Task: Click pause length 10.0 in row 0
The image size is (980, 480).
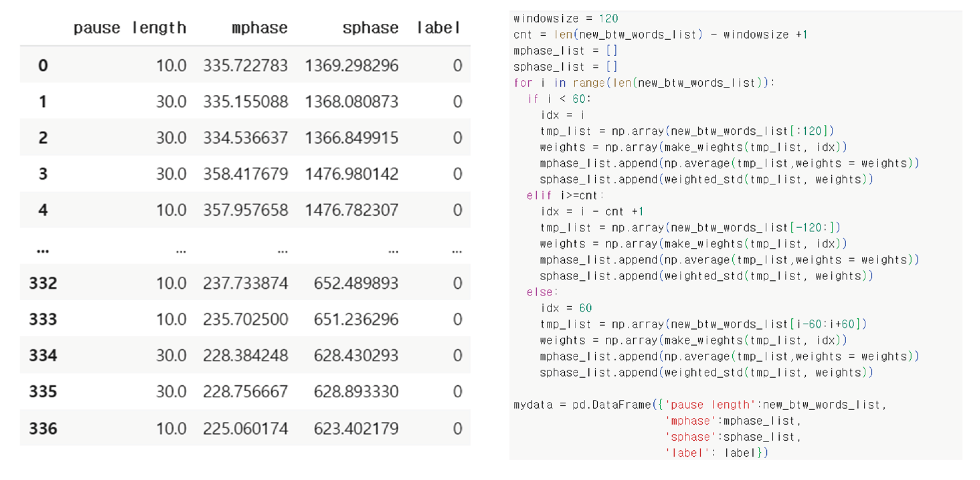Action: pos(172,66)
